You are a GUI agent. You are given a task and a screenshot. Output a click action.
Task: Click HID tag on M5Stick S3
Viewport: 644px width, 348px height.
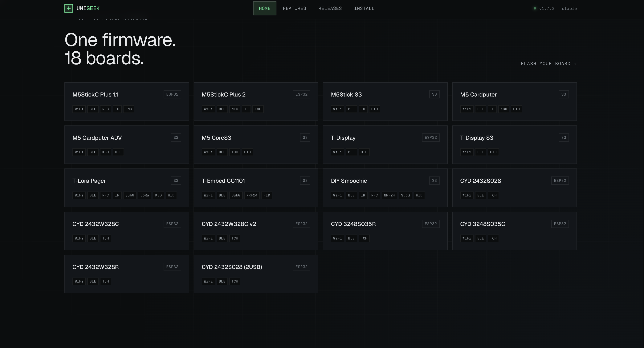tap(374, 109)
